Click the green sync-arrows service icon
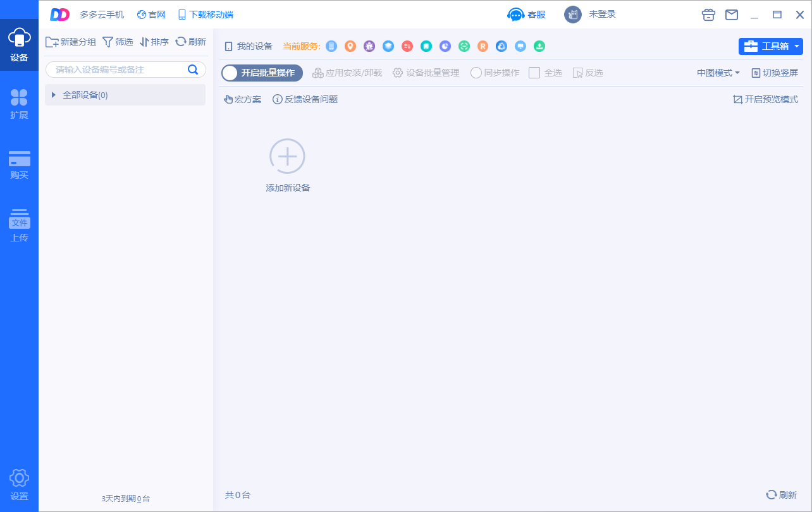 [x=464, y=46]
